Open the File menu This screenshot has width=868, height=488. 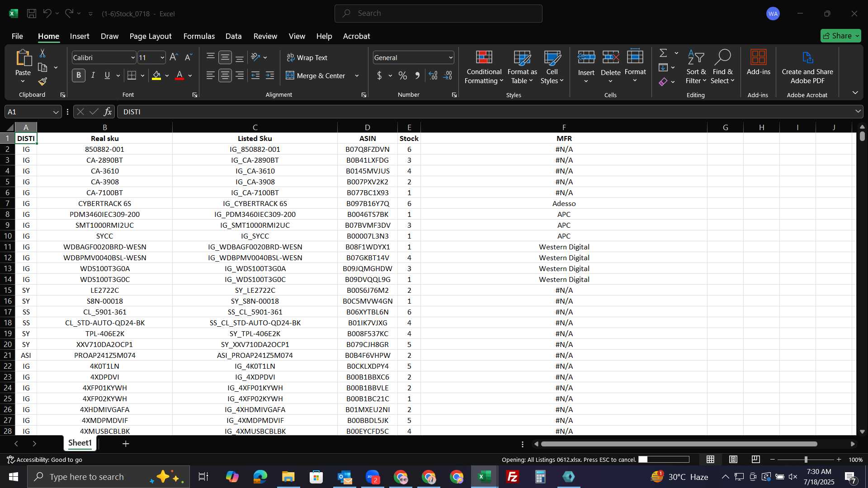tap(17, 36)
